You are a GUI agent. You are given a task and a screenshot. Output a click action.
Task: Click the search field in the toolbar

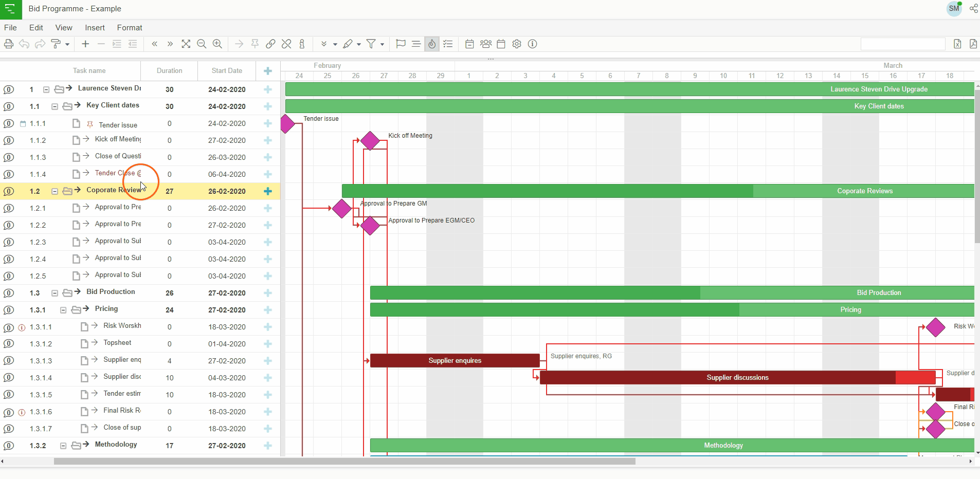[x=902, y=44]
